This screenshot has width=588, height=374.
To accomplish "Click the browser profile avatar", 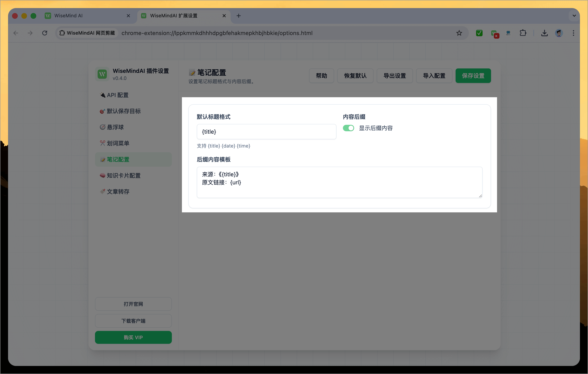I will click(559, 33).
